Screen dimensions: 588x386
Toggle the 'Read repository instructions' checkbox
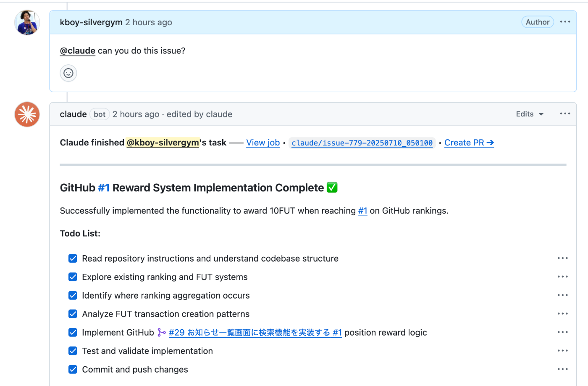(73, 258)
